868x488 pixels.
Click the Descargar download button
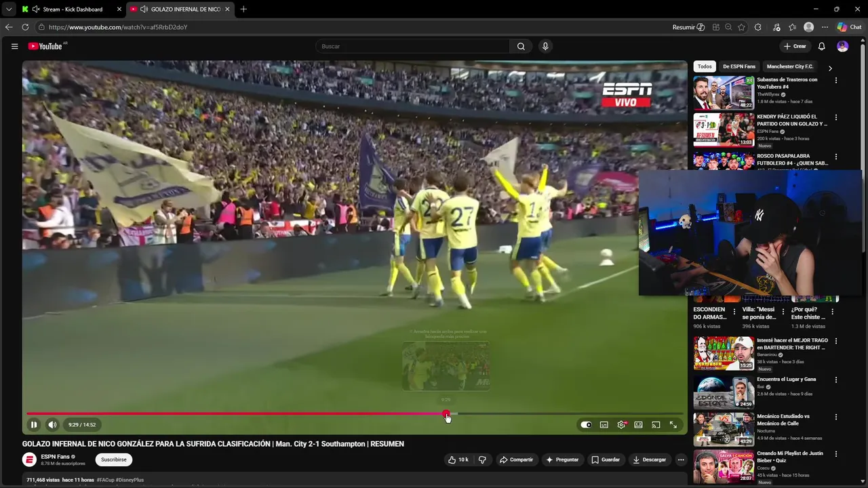coord(650,460)
